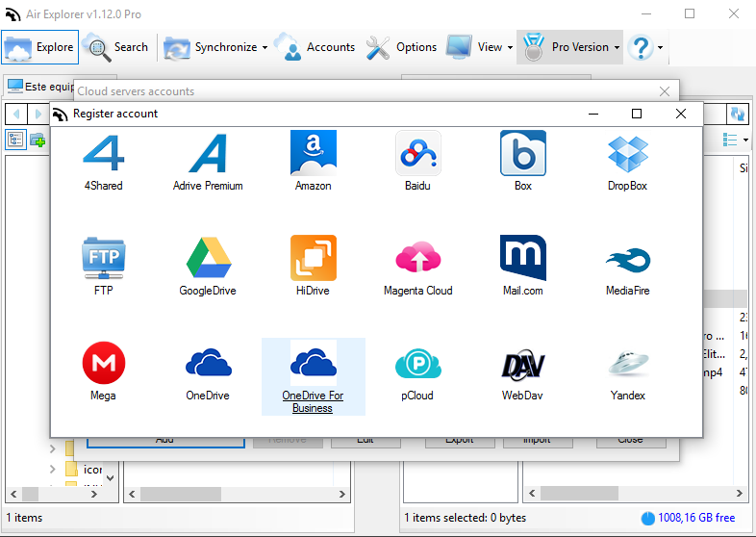Minimize the Register account window
Image resolution: width=756 pixels, height=537 pixels.
point(593,114)
